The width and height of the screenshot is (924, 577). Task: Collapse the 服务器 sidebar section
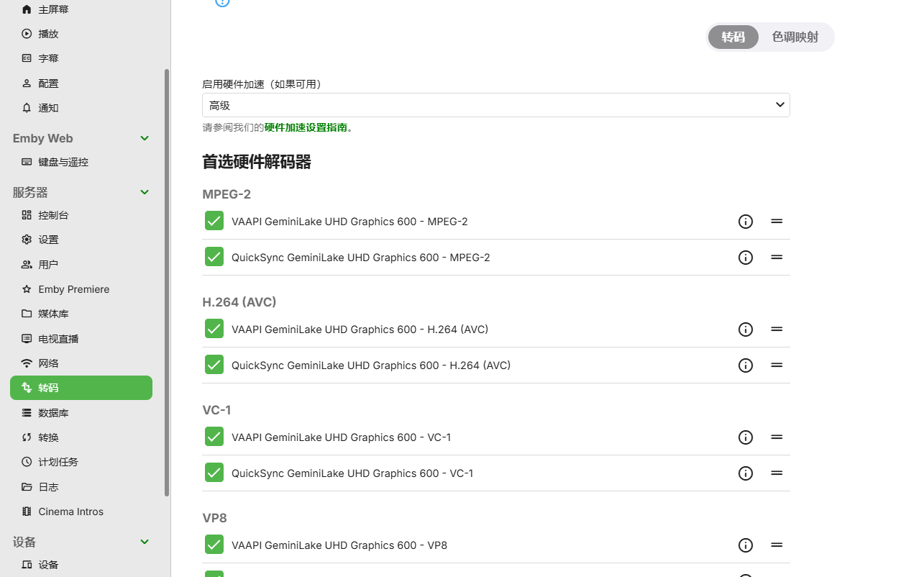pyautogui.click(x=145, y=192)
